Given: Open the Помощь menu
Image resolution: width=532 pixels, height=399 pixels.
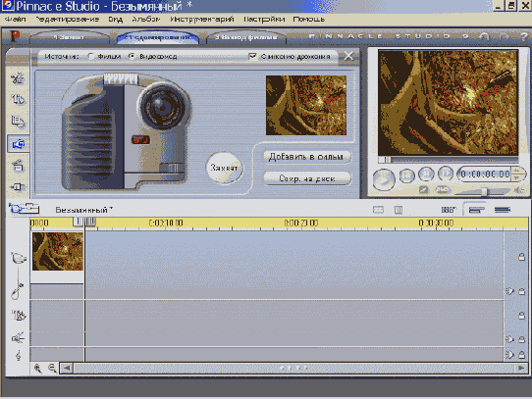Looking at the screenshot, I should pyautogui.click(x=309, y=20).
